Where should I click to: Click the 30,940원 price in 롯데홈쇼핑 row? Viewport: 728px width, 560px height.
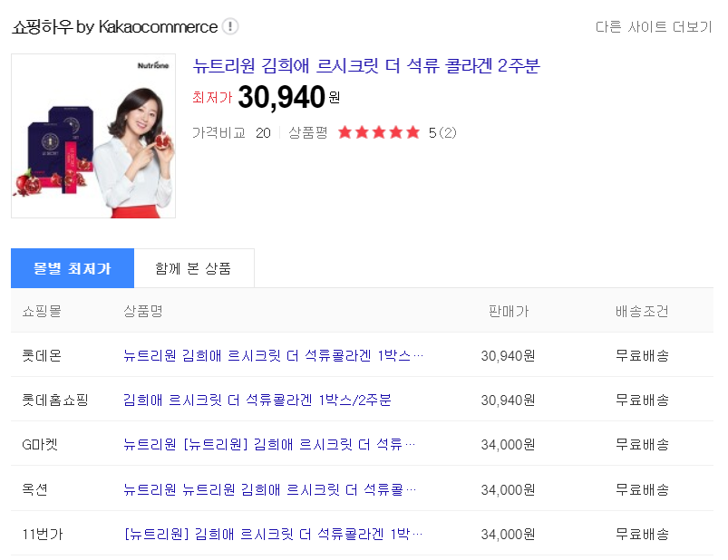(x=508, y=400)
